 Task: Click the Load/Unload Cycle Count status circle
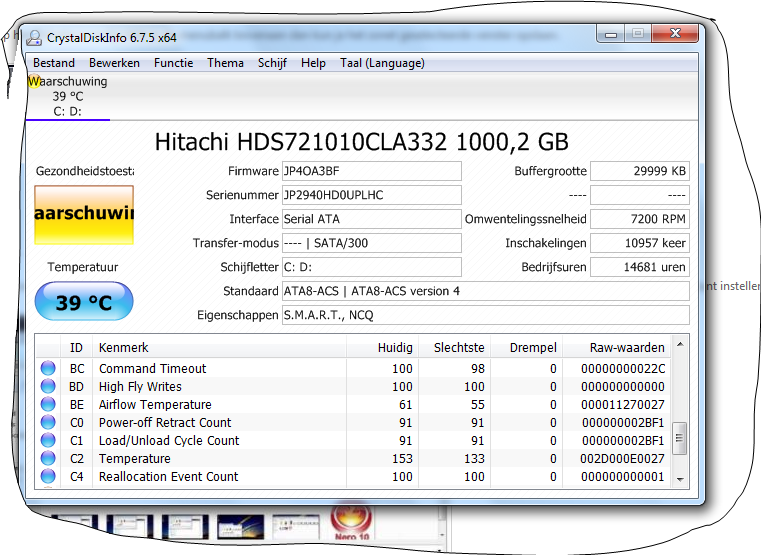(48, 441)
